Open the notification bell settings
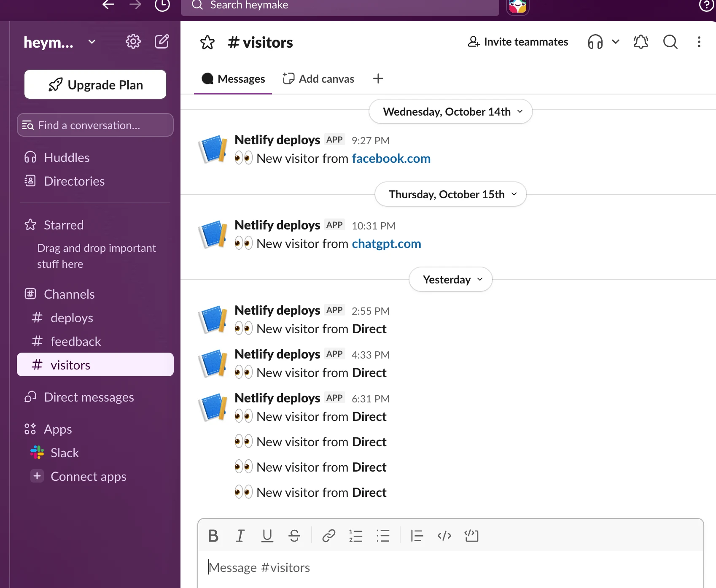This screenshot has height=588, width=716. point(641,42)
